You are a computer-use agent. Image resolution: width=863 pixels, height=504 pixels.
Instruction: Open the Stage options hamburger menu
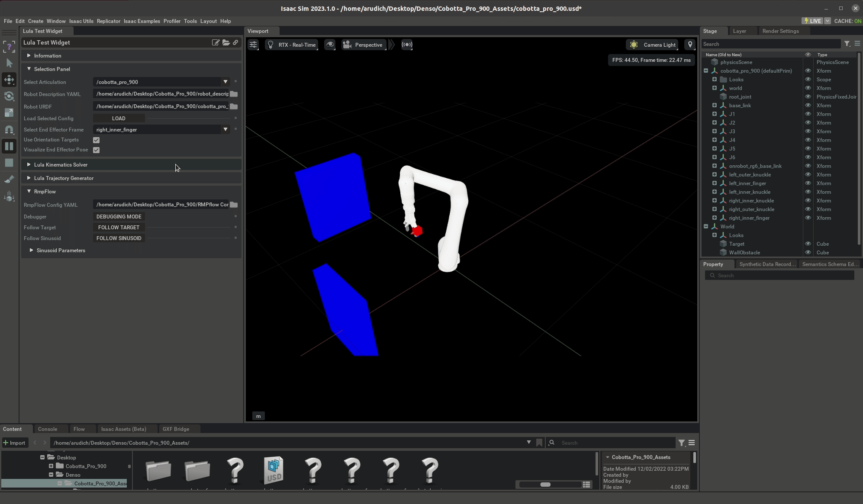click(x=857, y=44)
